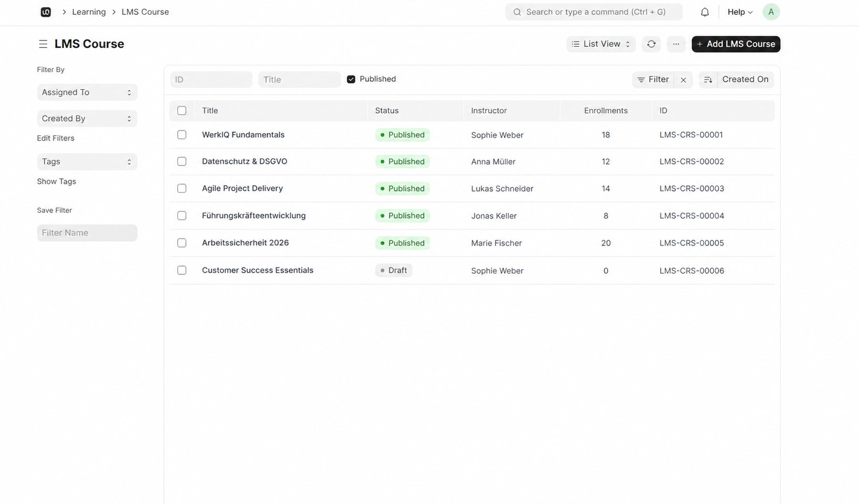The image size is (859, 504).
Task: Check the Führungskräfteentwicklung row
Action: (182, 216)
